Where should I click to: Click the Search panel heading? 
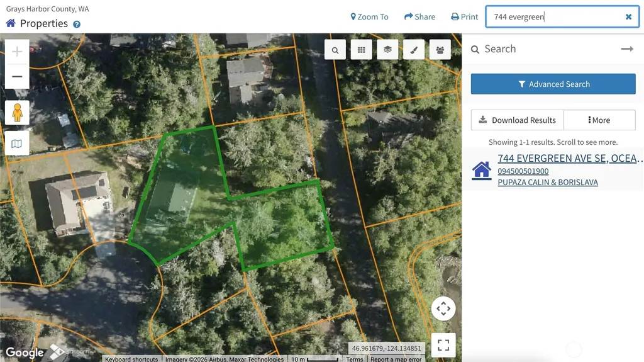click(x=500, y=49)
